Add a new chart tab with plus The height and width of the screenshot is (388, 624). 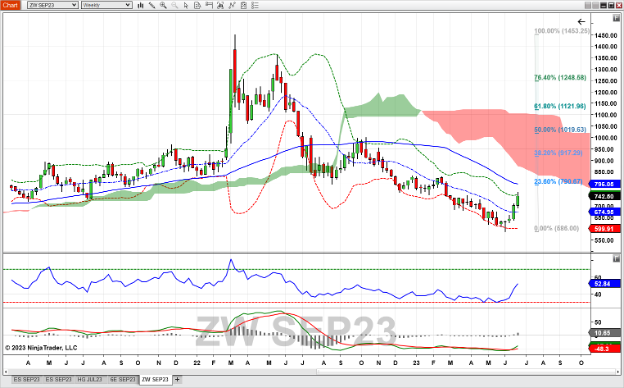[x=177, y=379]
